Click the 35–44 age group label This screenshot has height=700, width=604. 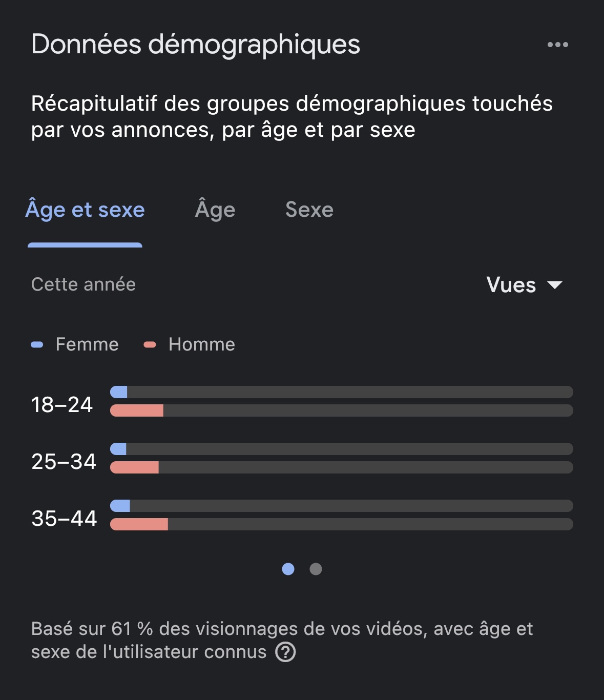[64, 518]
